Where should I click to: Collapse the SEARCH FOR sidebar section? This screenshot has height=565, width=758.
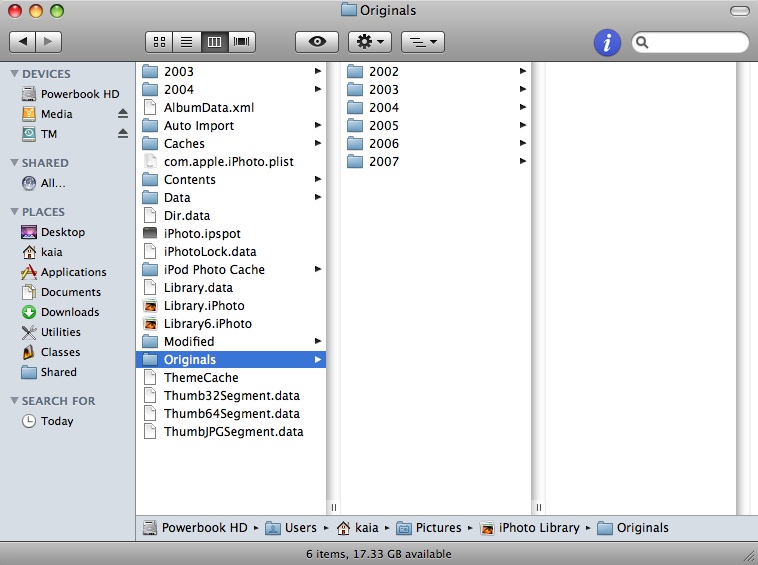pos(15,401)
